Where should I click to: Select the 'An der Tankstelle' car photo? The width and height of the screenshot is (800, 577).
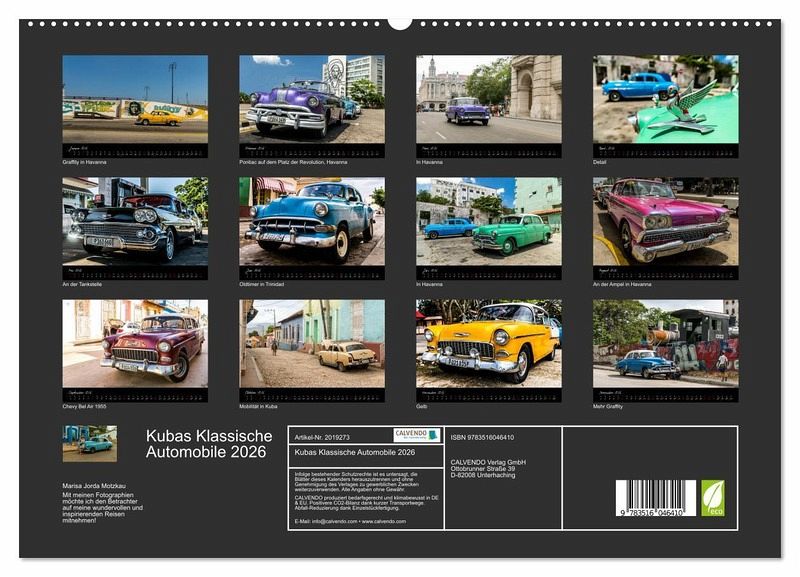click(135, 222)
